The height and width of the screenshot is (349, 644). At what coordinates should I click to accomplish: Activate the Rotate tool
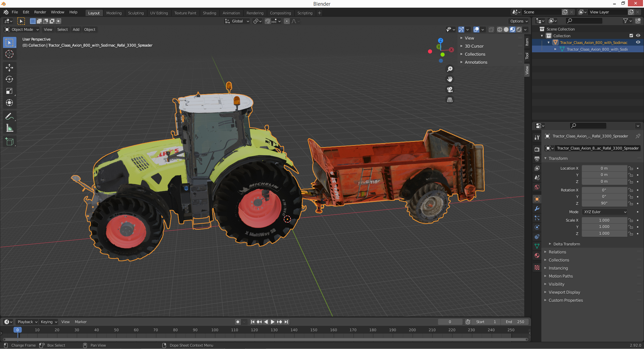point(9,79)
